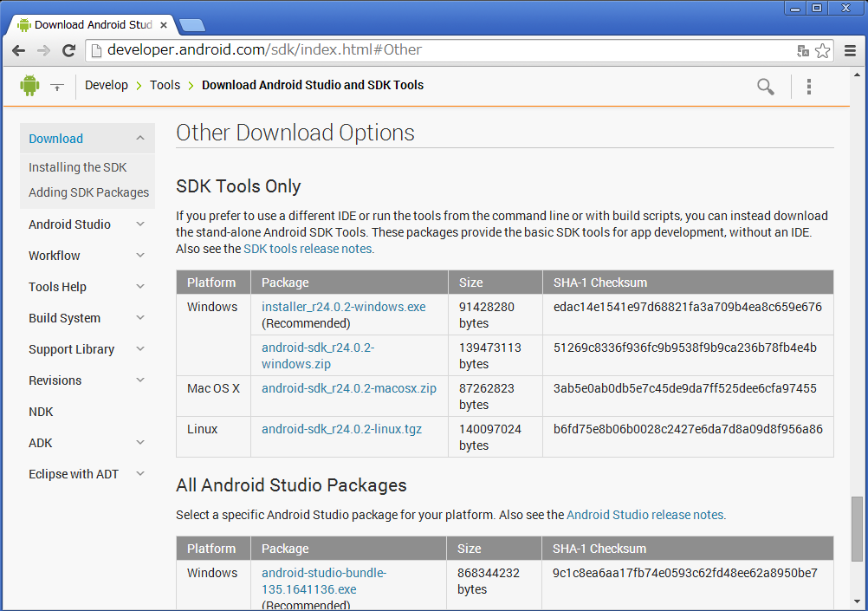Download android-sdk_r24.0.2-macosx.zip

[349, 388]
